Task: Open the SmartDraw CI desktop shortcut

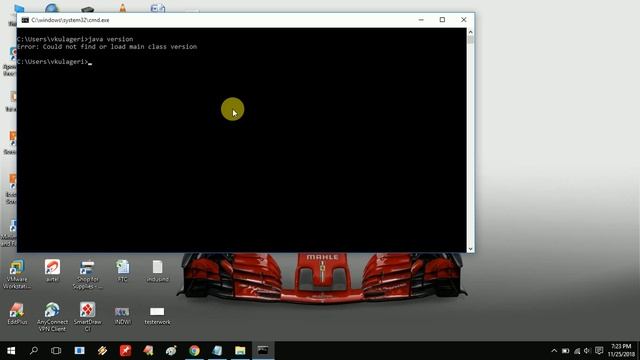Action: [x=87, y=317]
